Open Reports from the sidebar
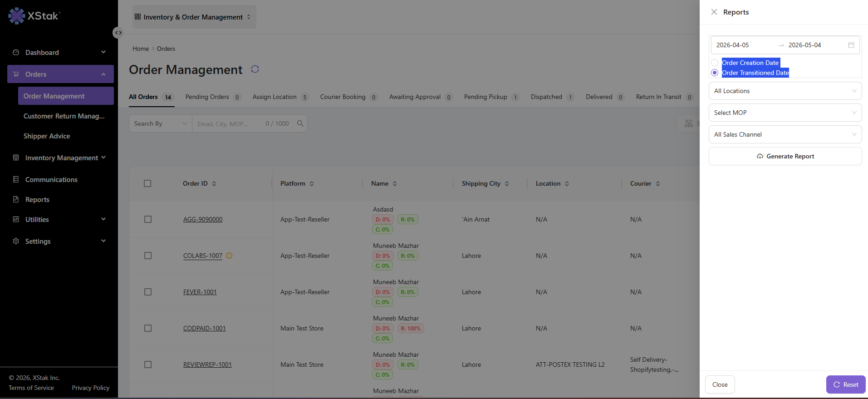The height and width of the screenshot is (399, 868). (37, 200)
